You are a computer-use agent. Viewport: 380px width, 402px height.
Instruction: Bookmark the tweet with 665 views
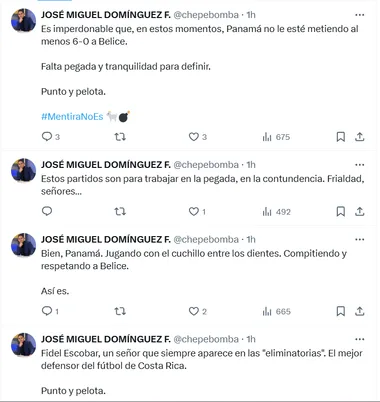pyautogui.click(x=340, y=311)
